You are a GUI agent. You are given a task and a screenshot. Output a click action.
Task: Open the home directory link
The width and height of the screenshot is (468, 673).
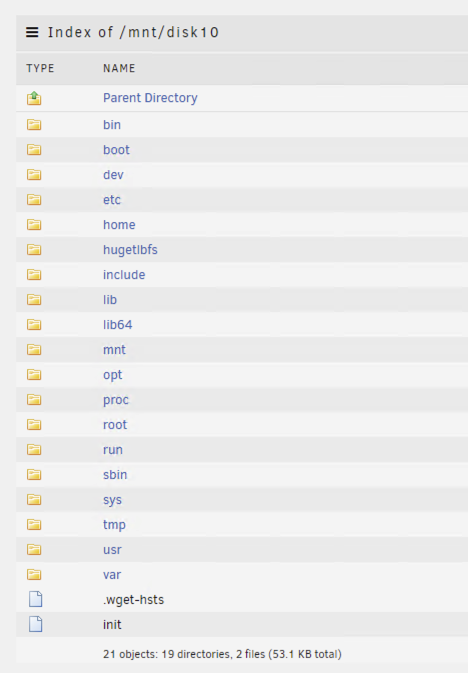[x=119, y=224]
